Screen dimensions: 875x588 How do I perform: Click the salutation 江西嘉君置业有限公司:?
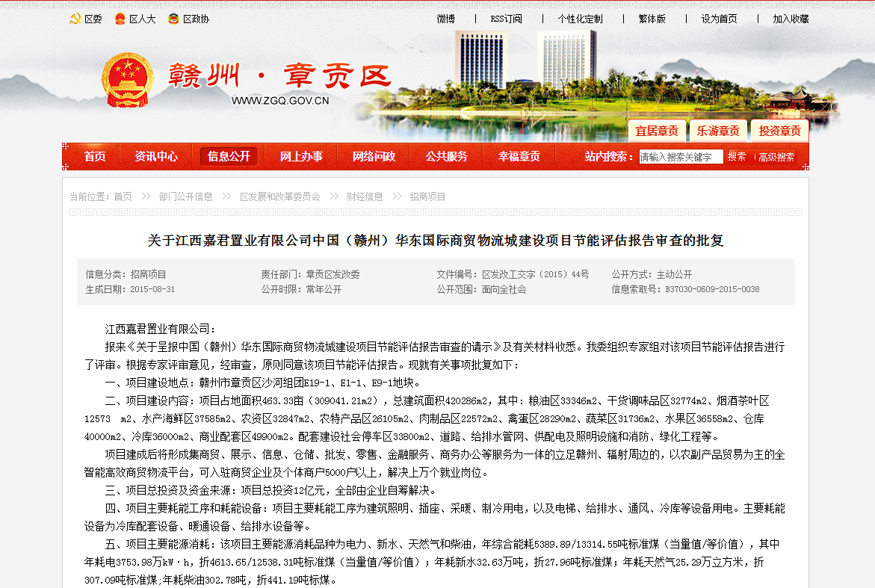click(160, 329)
